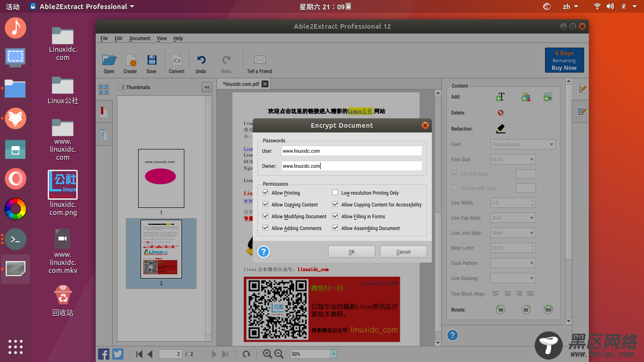Open the thumbnails grid view icon
Viewport: 644px width, 362px height.
click(x=104, y=90)
